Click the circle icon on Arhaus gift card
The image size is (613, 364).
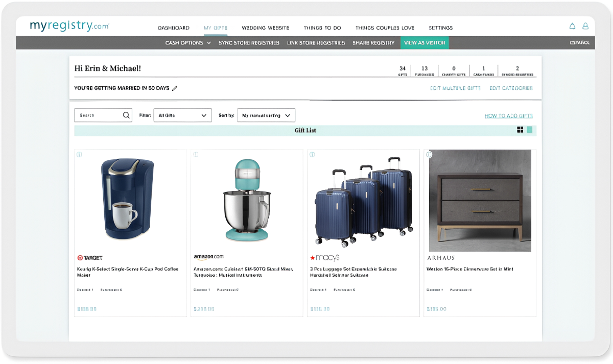point(429,154)
